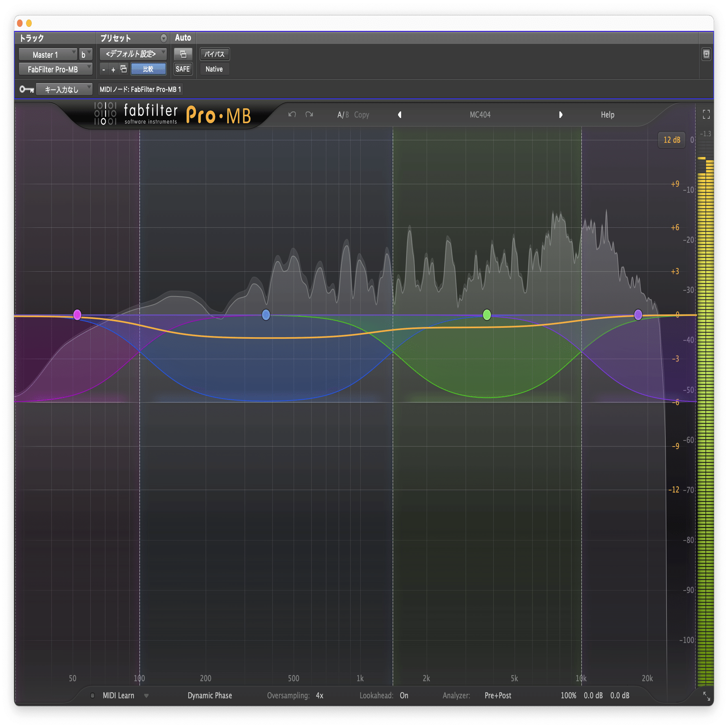The width and height of the screenshot is (728, 728).
Task: Click the resize corner arrow icon
Action: [x=707, y=696]
